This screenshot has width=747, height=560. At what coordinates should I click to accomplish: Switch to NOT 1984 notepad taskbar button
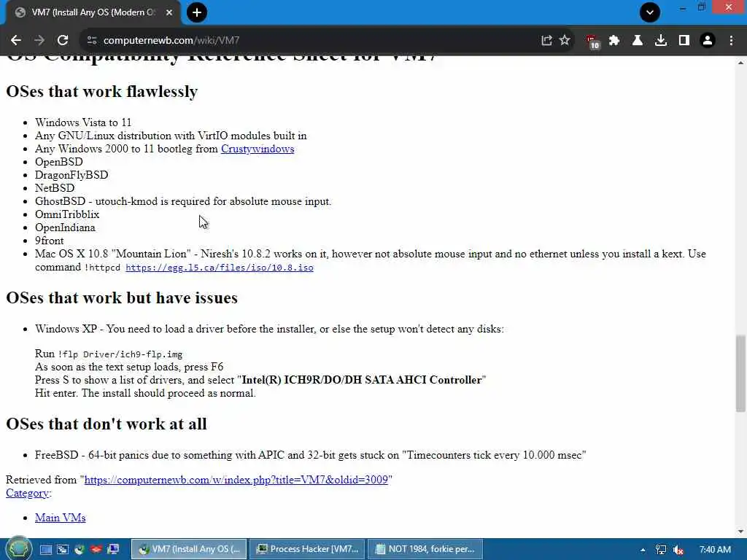[425, 549]
